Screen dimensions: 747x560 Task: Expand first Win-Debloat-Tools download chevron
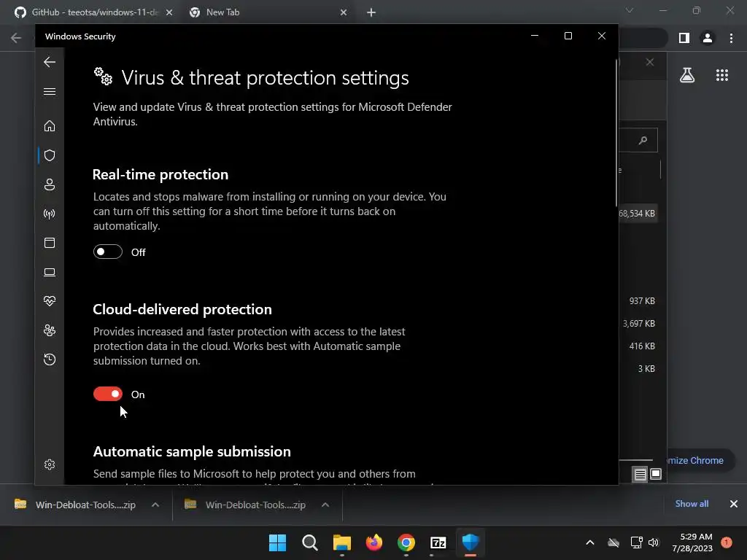155,505
